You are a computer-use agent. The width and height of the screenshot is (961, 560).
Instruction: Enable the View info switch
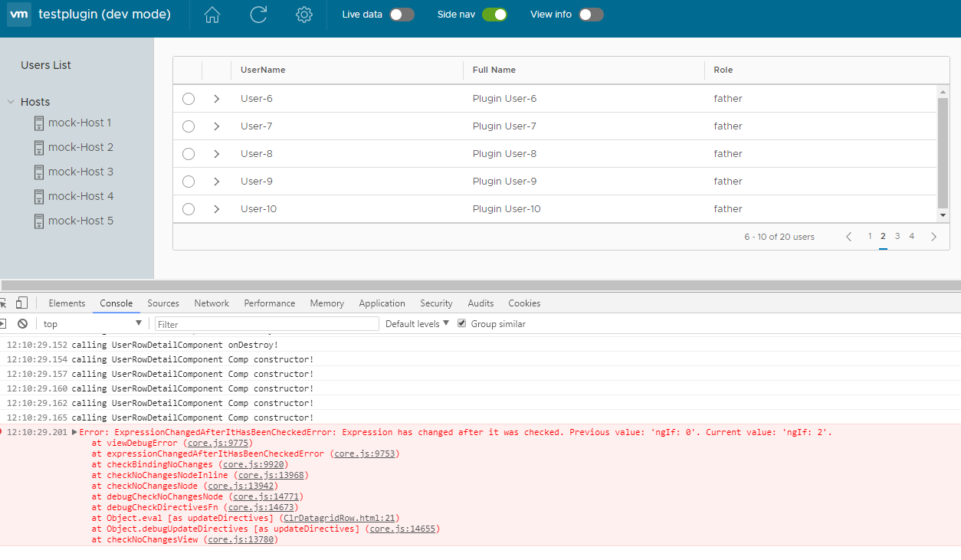coord(591,15)
